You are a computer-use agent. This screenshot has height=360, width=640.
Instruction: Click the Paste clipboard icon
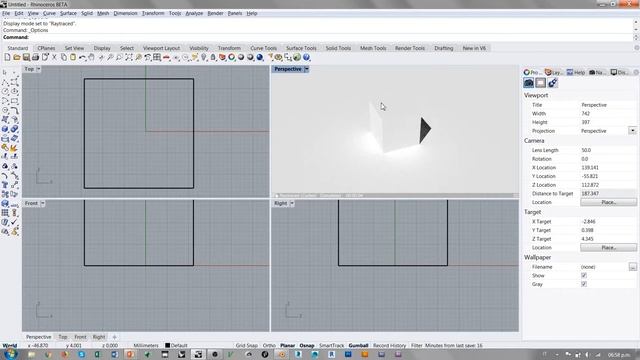click(x=73, y=58)
